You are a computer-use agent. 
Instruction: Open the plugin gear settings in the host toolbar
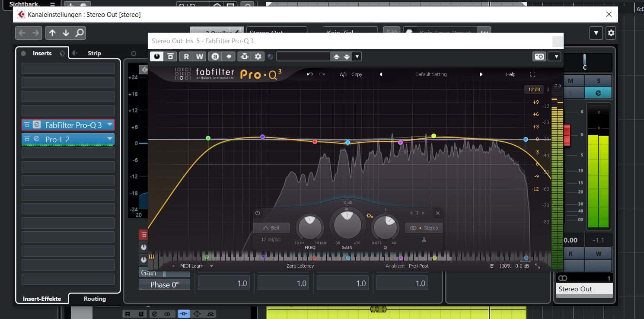tap(258, 56)
